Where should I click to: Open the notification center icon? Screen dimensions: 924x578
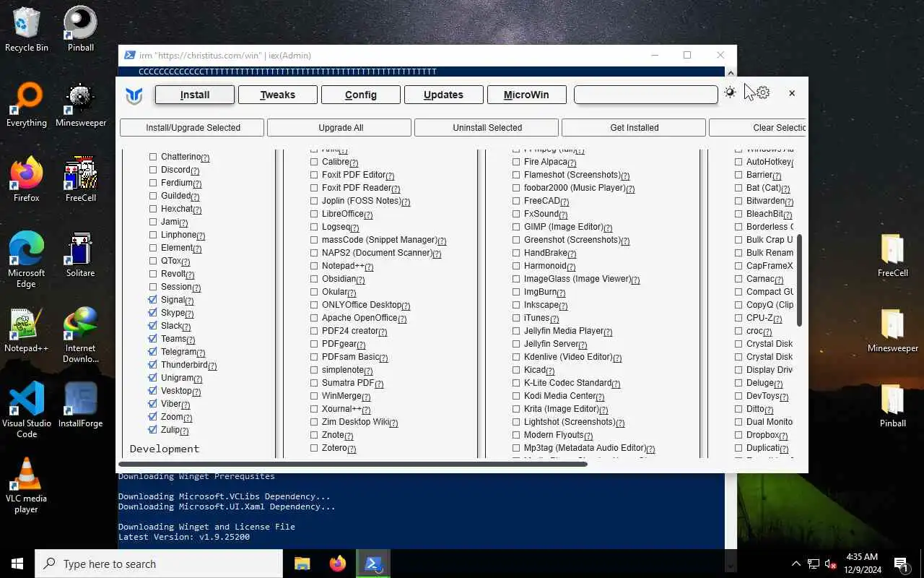pyautogui.click(x=900, y=564)
